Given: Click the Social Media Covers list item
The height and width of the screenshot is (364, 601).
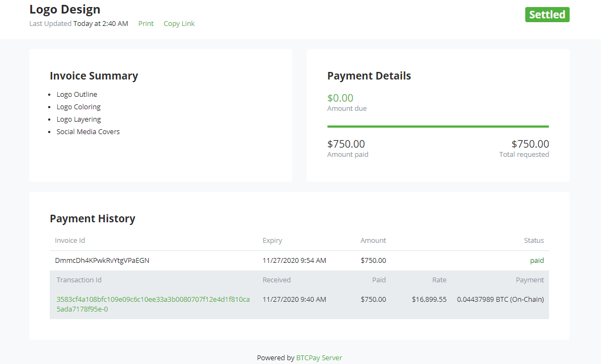Looking at the screenshot, I should pos(88,131).
